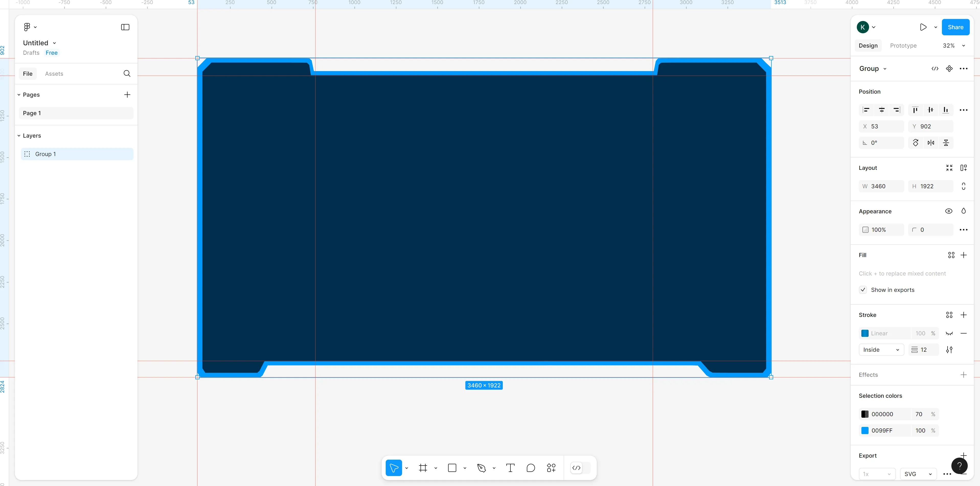Switch to the Prototype tab

click(903, 46)
